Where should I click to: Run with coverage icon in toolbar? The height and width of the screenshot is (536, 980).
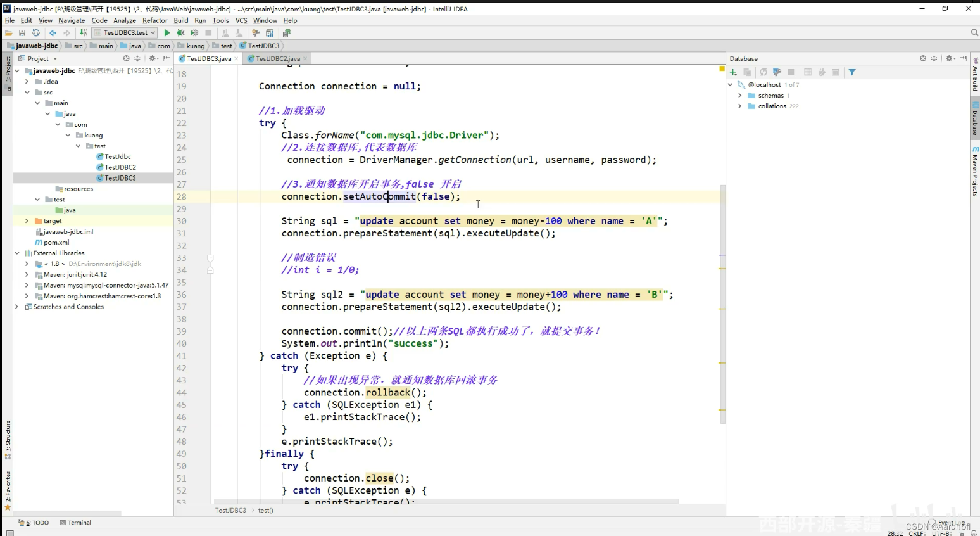click(x=194, y=33)
